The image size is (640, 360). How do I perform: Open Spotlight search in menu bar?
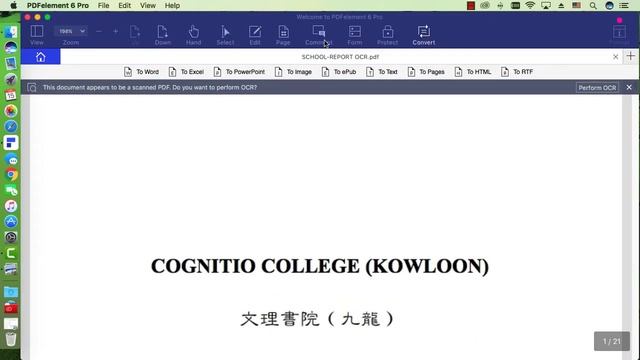[x=593, y=6]
